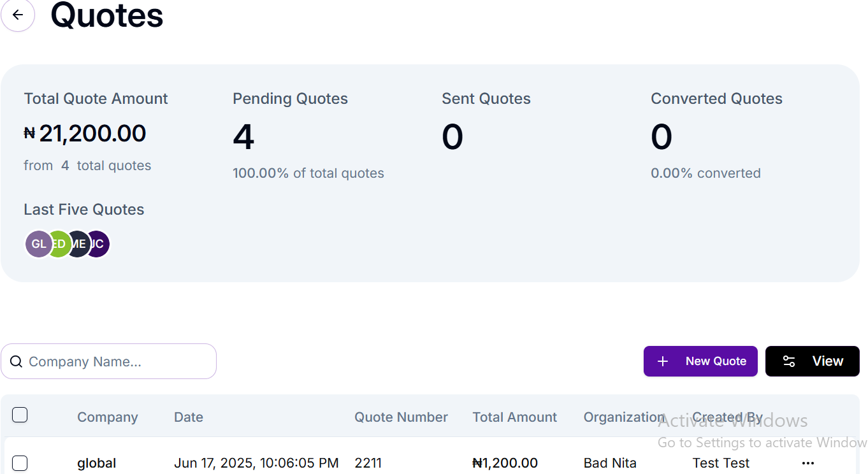
Task: Select the Created By column header
Action: coord(727,417)
